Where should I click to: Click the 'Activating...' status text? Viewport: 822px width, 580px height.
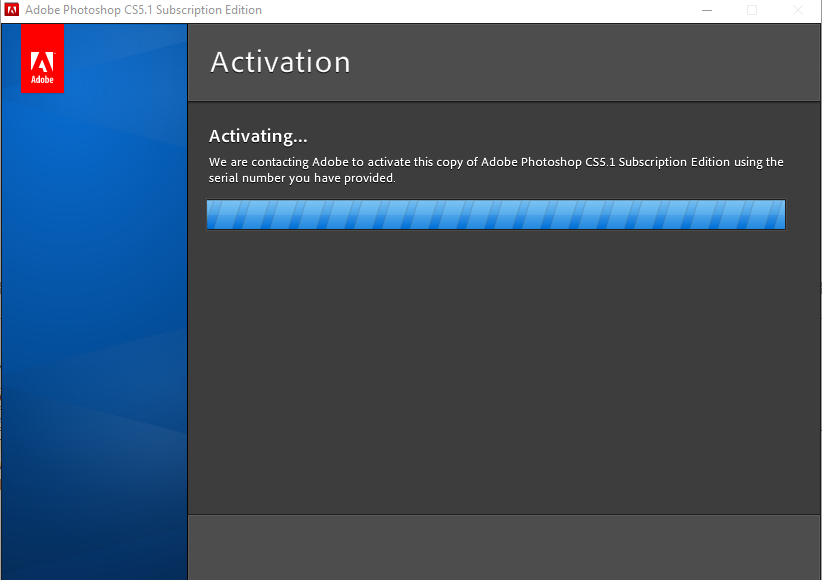click(x=258, y=136)
